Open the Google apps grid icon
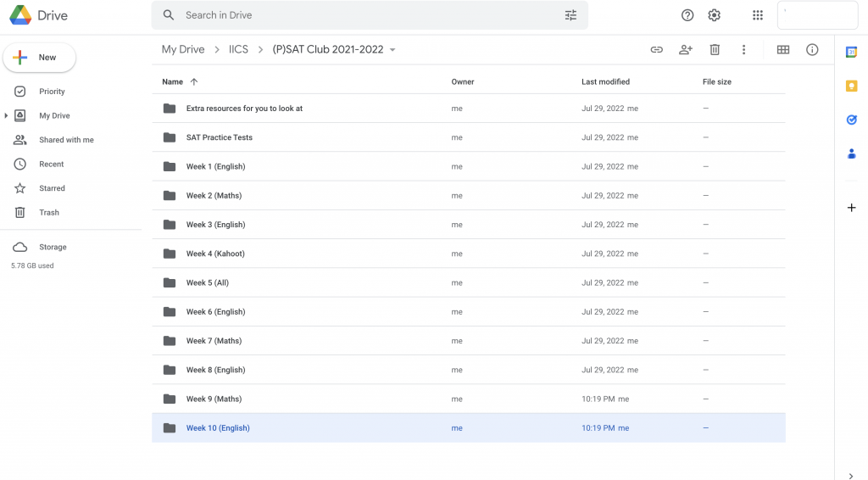868x480 pixels. pos(757,15)
